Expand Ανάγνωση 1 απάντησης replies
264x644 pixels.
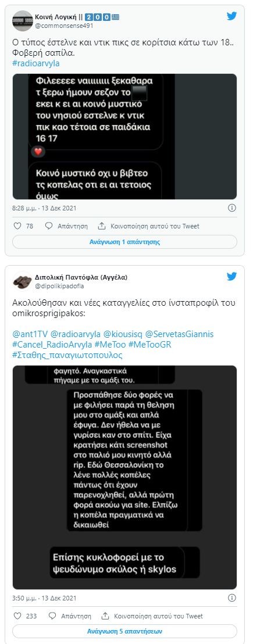[124, 242]
